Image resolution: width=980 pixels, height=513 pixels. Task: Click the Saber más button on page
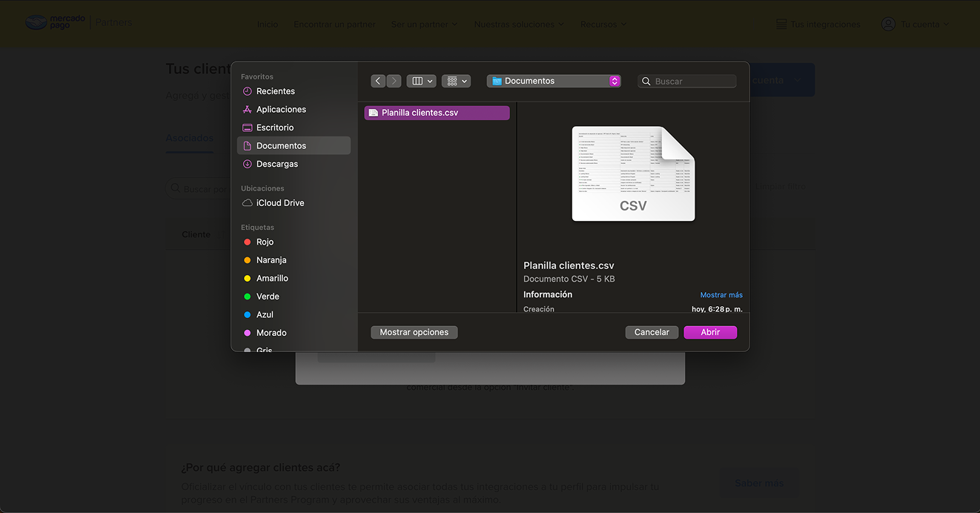coord(759,483)
